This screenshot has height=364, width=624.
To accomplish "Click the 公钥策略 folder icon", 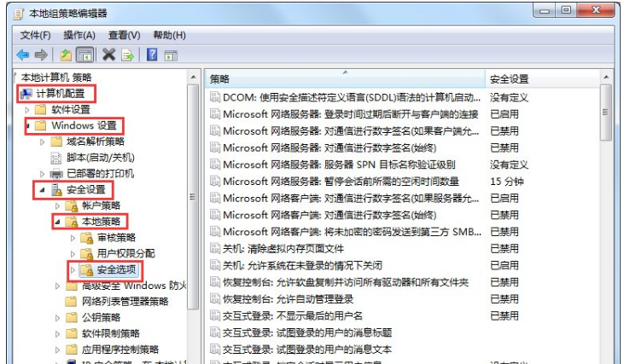I will pyautogui.click(x=71, y=317).
